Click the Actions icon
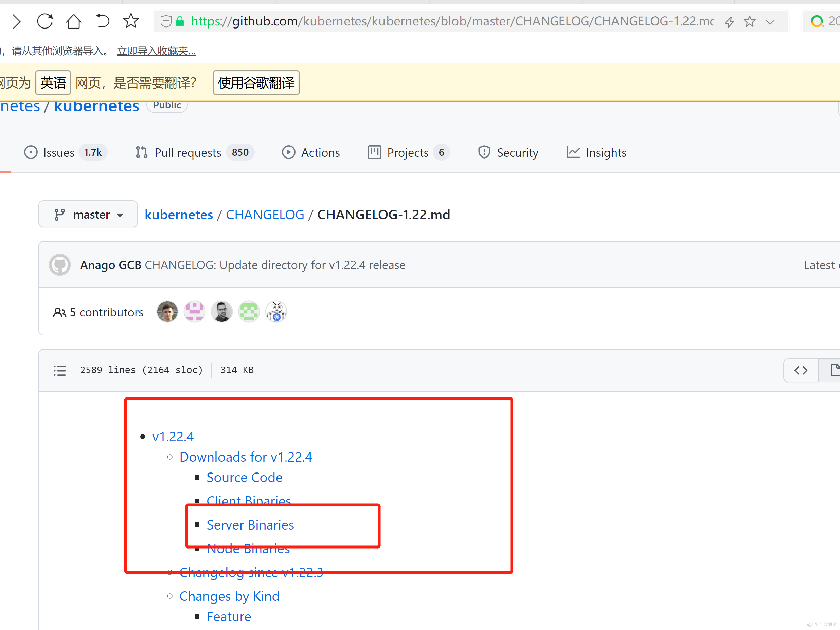The width and height of the screenshot is (840, 630). click(289, 153)
